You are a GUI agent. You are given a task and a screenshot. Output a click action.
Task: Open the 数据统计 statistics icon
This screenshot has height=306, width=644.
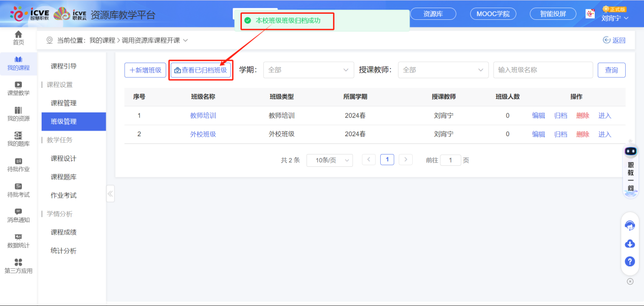point(18,240)
